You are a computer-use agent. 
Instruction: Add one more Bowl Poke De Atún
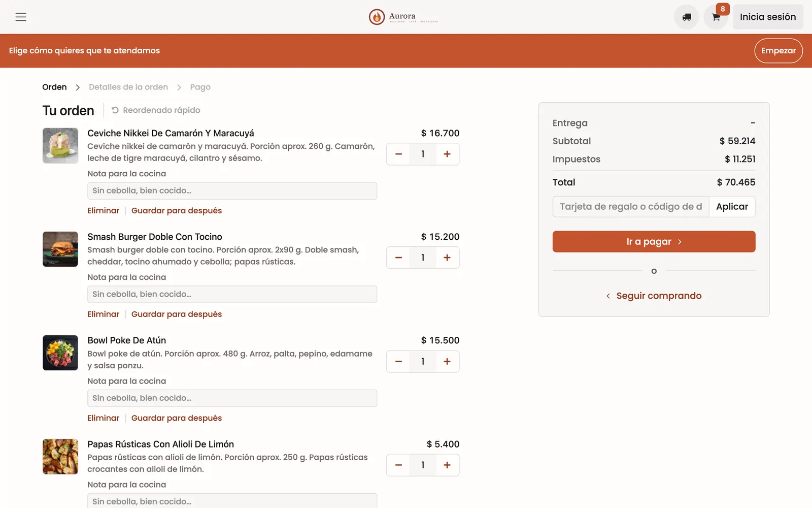click(447, 361)
